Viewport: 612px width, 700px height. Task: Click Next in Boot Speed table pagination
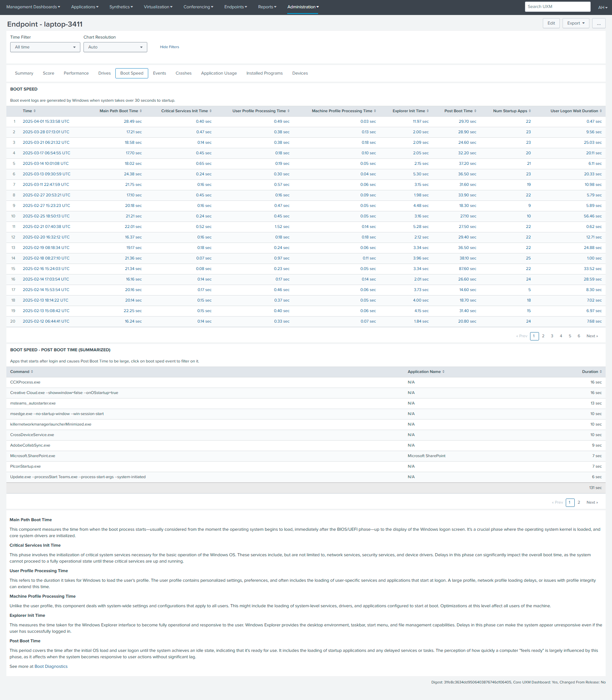click(x=592, y=336)
